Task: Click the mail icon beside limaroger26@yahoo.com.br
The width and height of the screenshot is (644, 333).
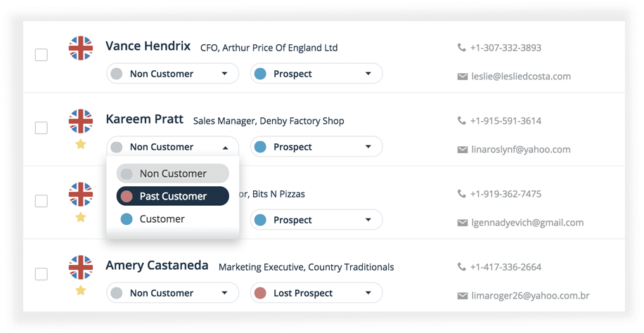Action: pyautogui.click(x=463, y=296)
